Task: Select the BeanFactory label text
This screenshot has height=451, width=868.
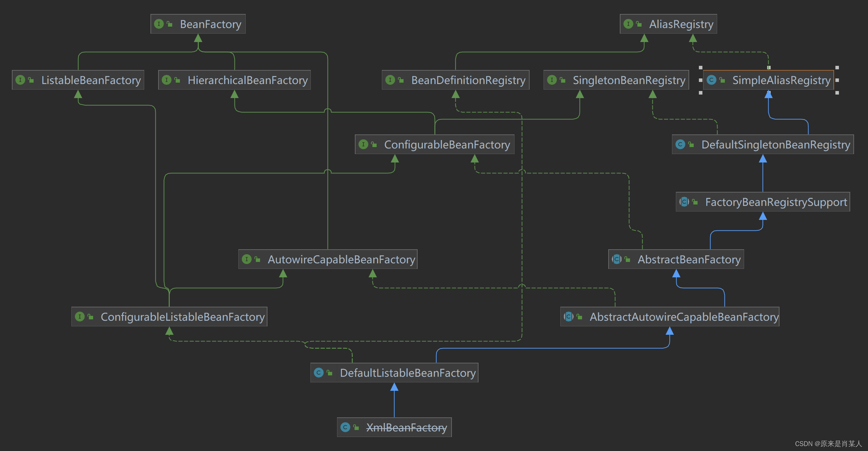Action: (211, 24)
